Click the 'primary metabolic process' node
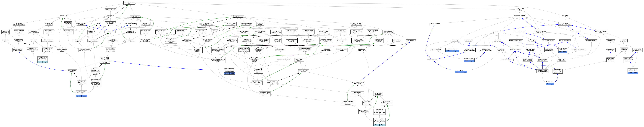This screenshot has height=127, width=644. point(324,32)
